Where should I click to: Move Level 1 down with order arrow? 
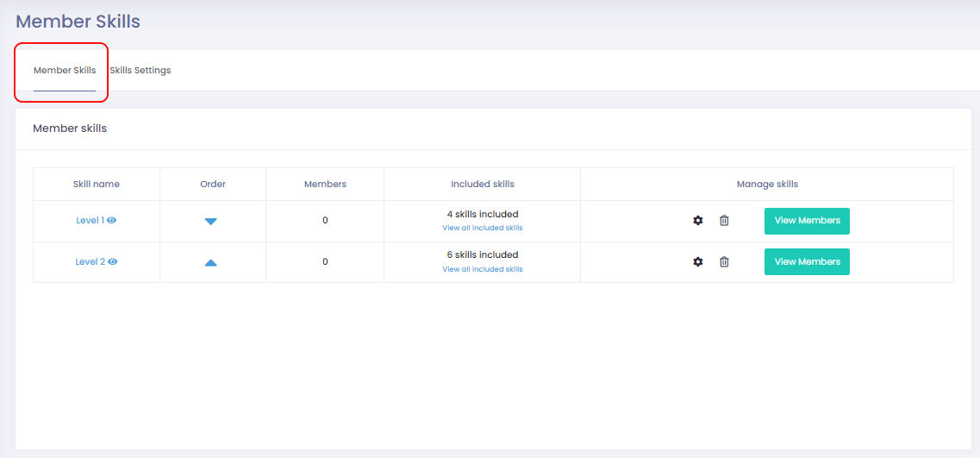pyautogui.click(x=211, y=222)
